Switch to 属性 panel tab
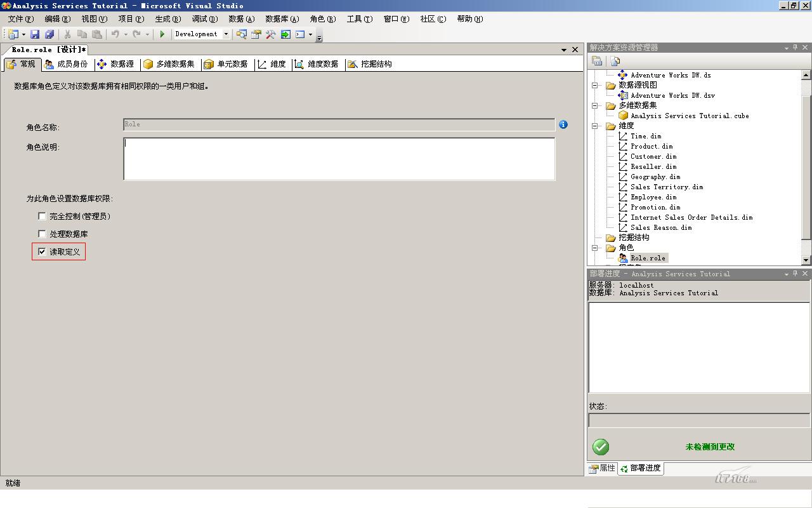Viewport: 812px width, 508px height. (602, 469)
